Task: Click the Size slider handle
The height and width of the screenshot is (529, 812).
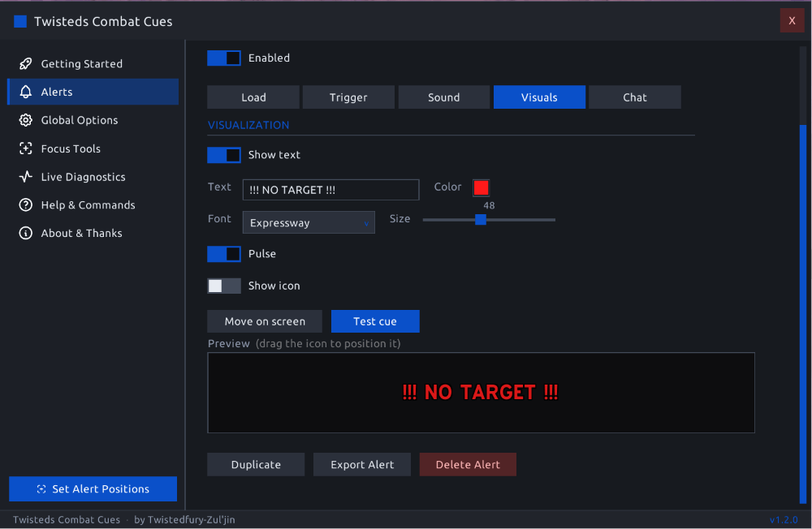Action: pyautogui.click(x=481, y=219)
